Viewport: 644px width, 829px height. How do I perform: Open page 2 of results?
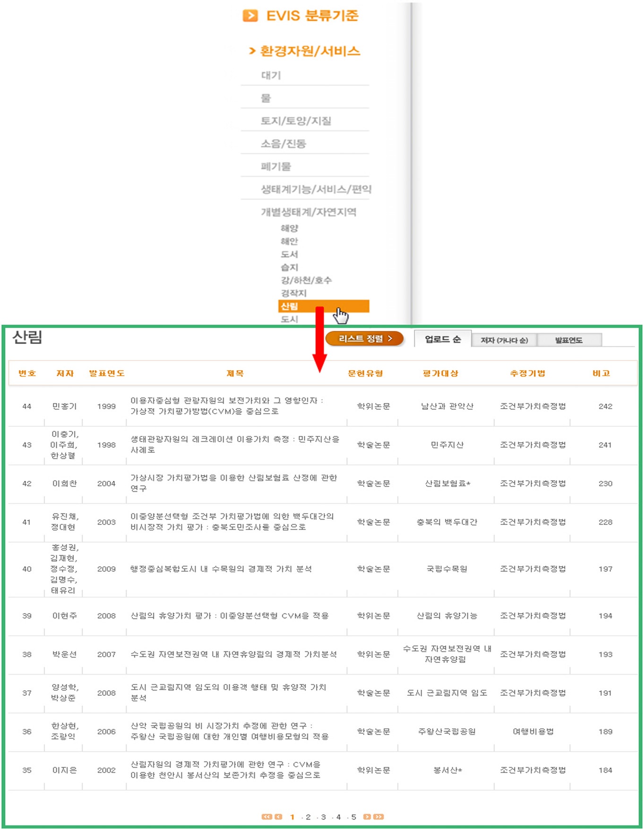point(308,817)
